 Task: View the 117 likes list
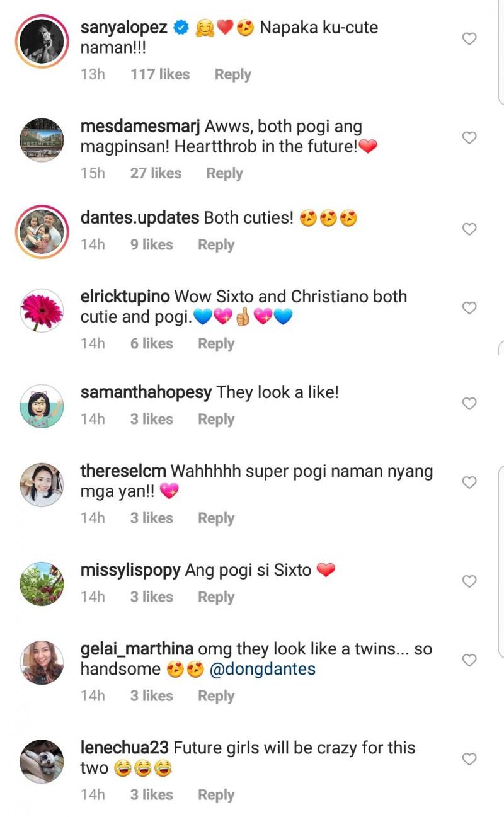coord(160,74)
